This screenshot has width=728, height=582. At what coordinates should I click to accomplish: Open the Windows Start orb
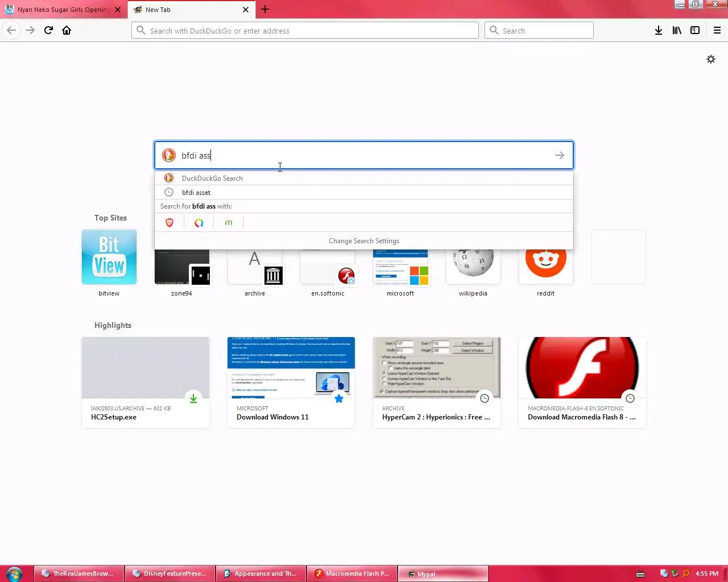[15, 573]
